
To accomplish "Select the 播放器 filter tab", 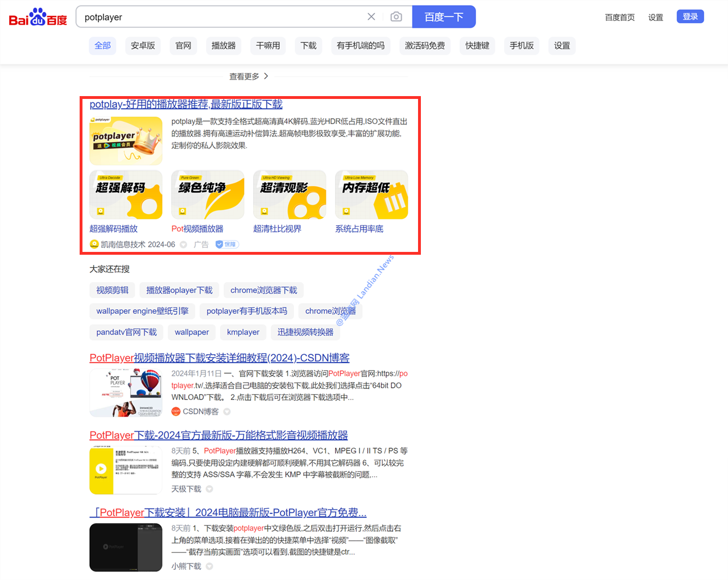I will tap(224, 45).
